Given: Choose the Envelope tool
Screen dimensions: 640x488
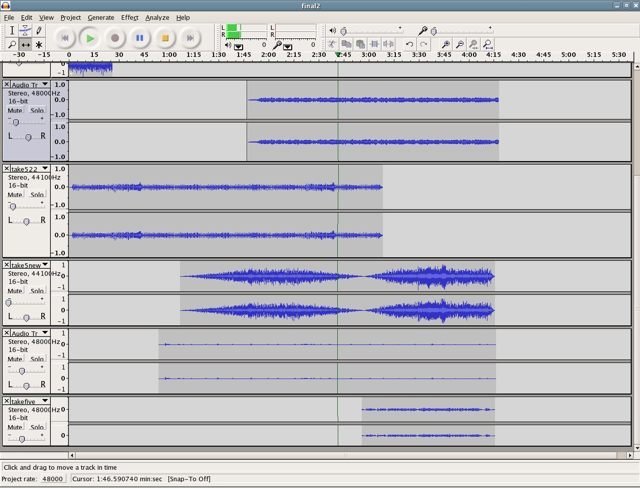Looking at the screenshot, I should [x=25, y=31].
